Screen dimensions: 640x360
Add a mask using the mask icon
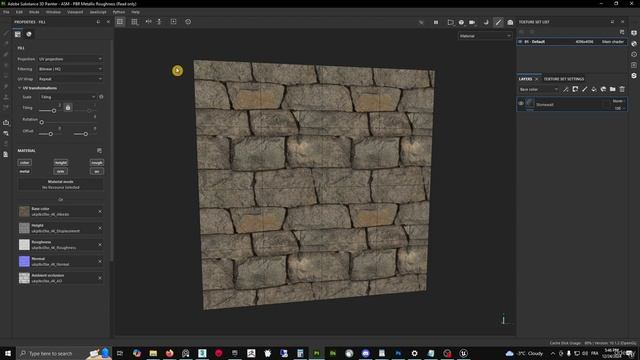(x=575, y=89)
